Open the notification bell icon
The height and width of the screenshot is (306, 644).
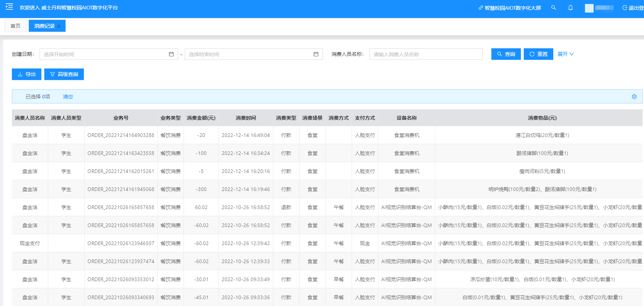(571, 8)
